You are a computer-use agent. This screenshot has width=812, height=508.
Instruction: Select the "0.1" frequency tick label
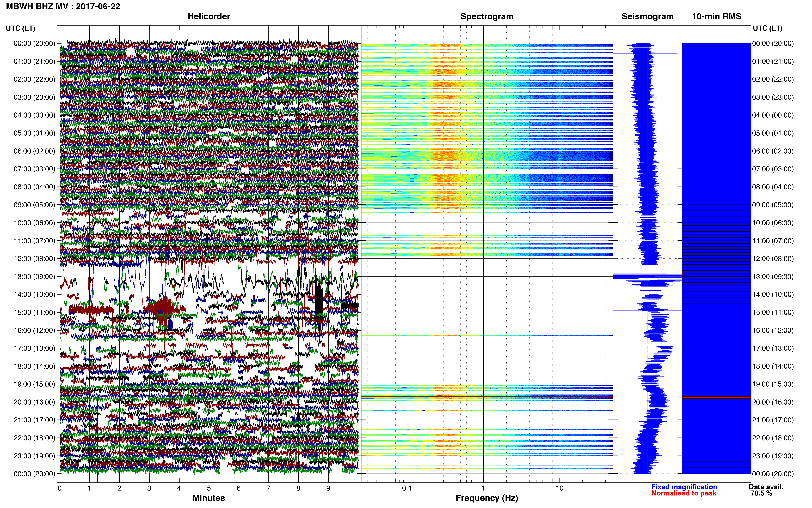(407, 488)
